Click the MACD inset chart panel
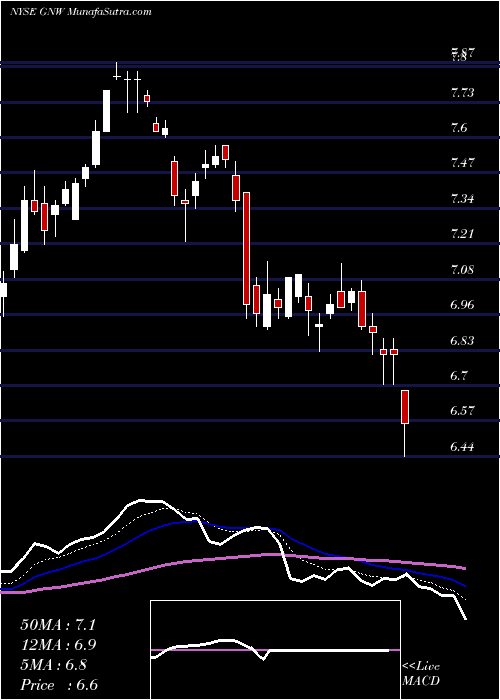The height and width of the screenshot is (700, 500). pyautogui.click(x=275, y=650)
